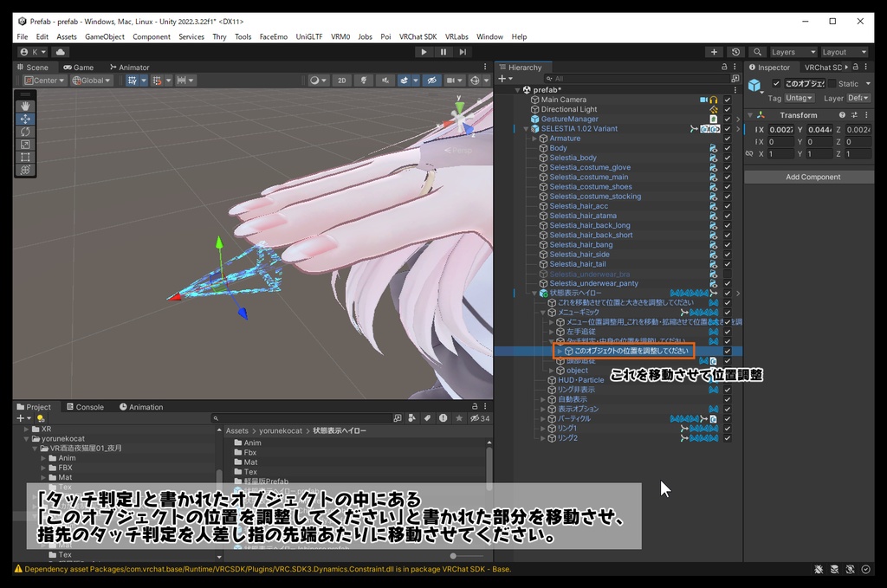Open the Layout dropdown

[844, 52]
